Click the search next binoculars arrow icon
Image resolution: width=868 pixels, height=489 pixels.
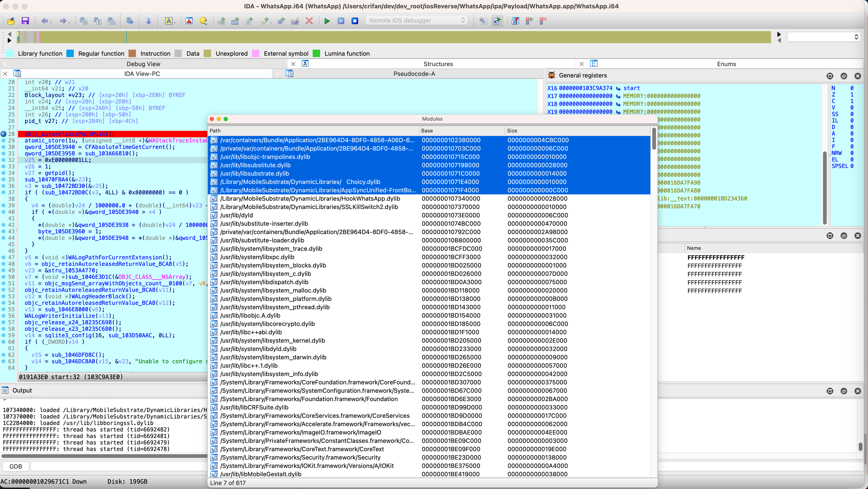130,21
